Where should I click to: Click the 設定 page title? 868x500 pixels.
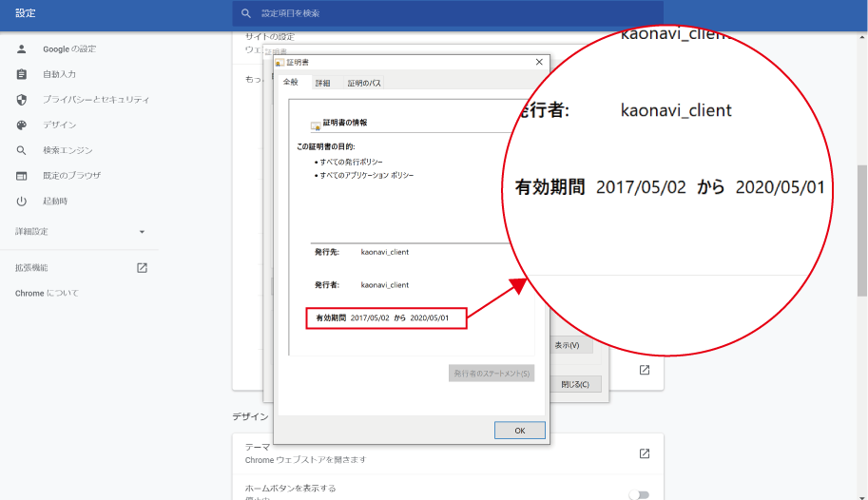[x=26, y=13]
